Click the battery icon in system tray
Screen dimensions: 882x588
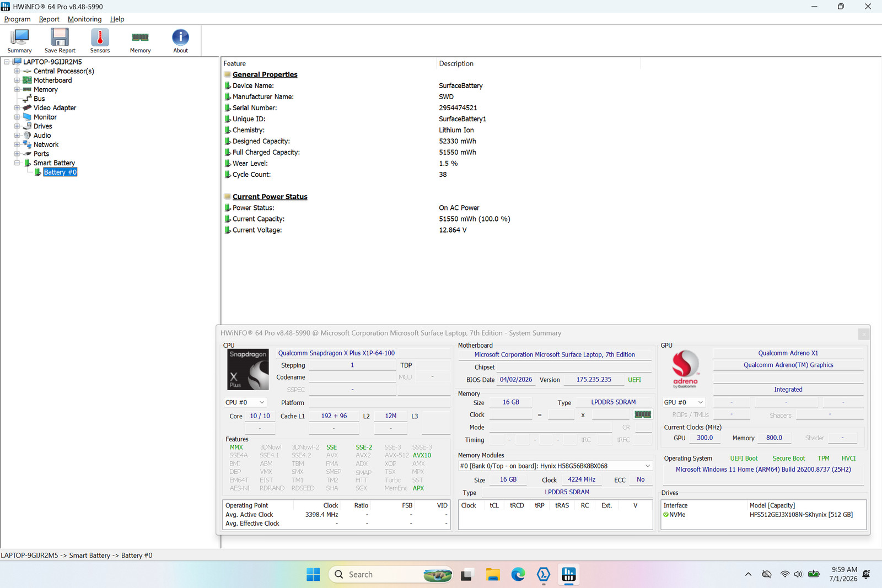point(814,574)
